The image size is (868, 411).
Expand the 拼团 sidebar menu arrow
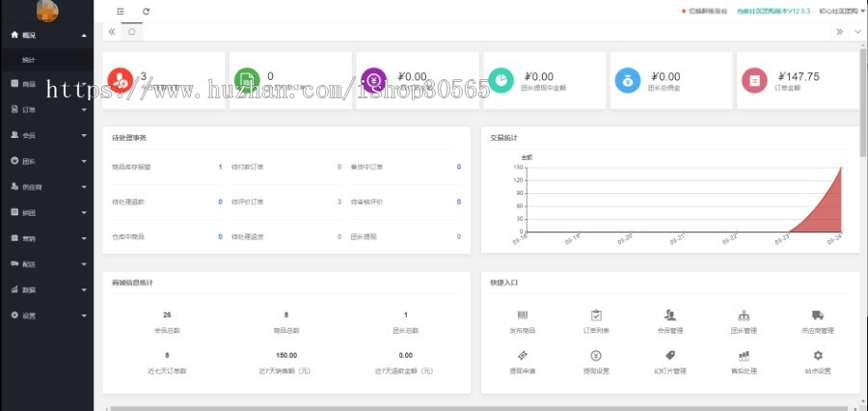[x=84, y=212]
